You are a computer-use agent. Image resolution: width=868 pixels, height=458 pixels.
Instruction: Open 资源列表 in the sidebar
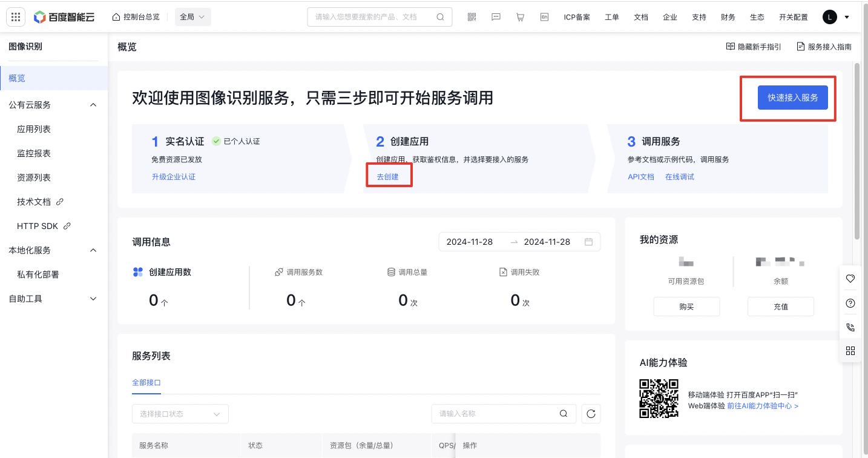click(x=34, y=178)
